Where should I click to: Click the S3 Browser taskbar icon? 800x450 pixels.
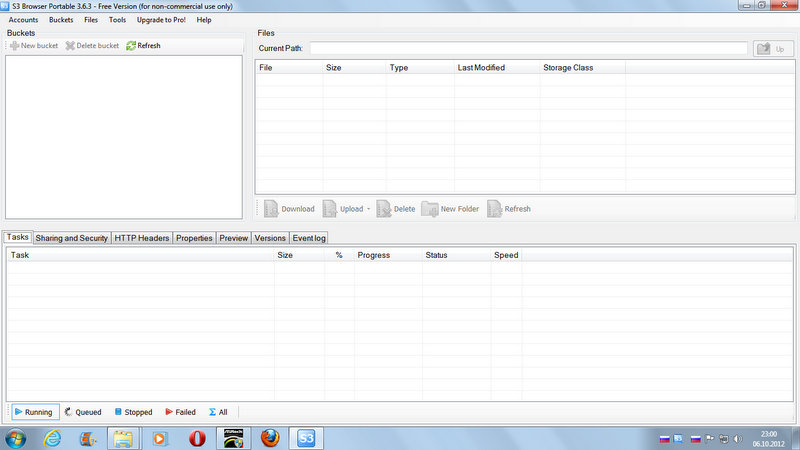(306, 438)
